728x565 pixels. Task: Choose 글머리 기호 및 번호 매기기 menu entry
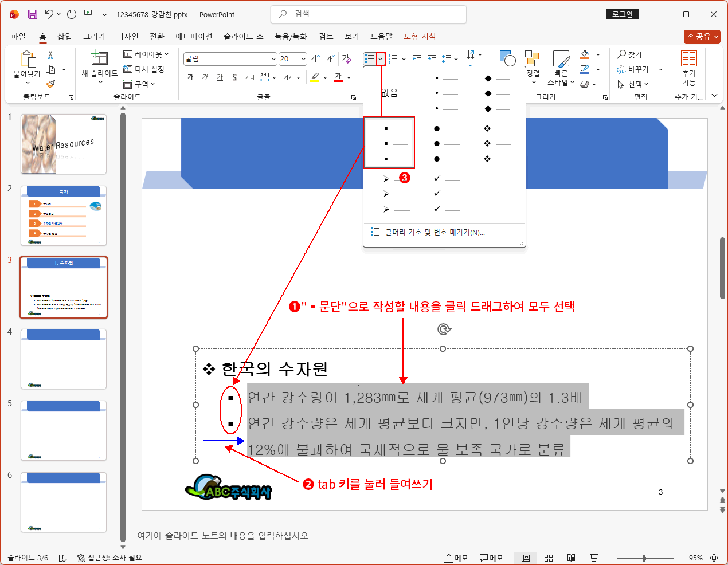[435, 232]
